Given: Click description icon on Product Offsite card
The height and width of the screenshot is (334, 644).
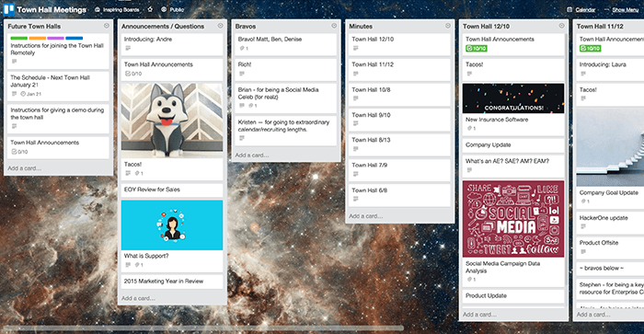Looking at the screenshot, I should [x=583, y=251].
